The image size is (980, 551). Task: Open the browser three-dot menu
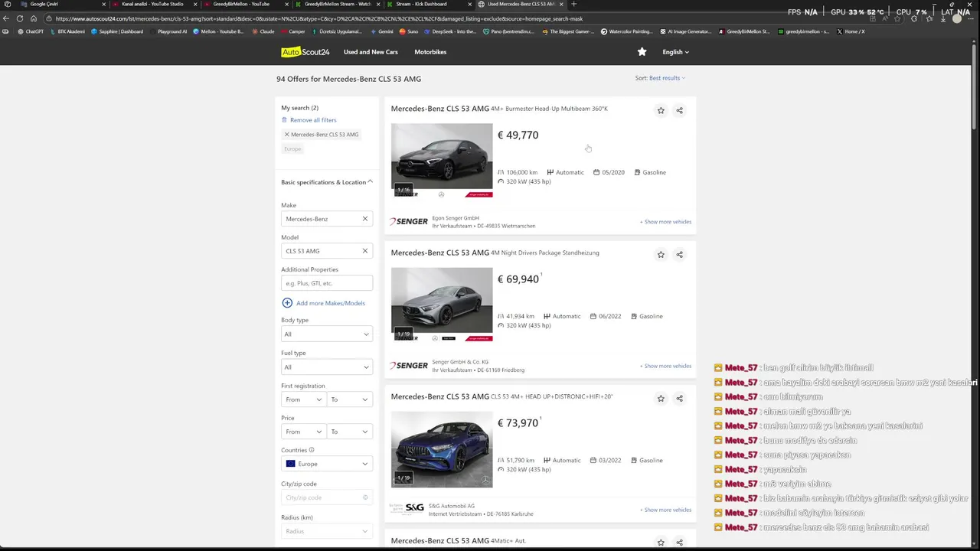pos(970,18)
